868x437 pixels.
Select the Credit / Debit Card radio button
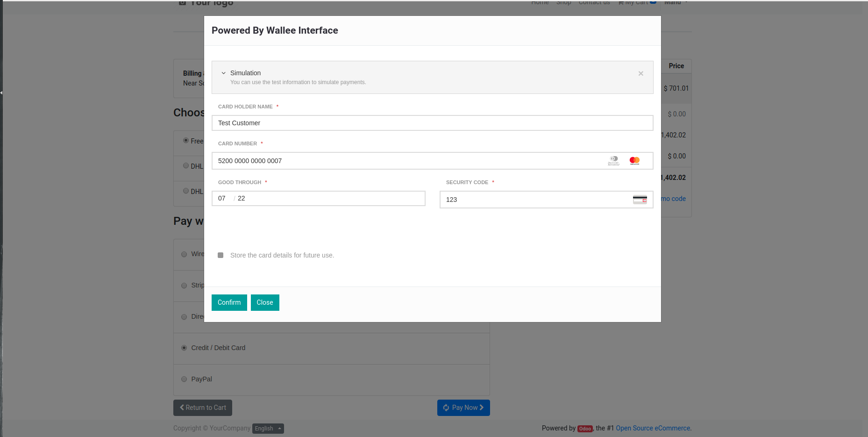[x=184, y=348]
